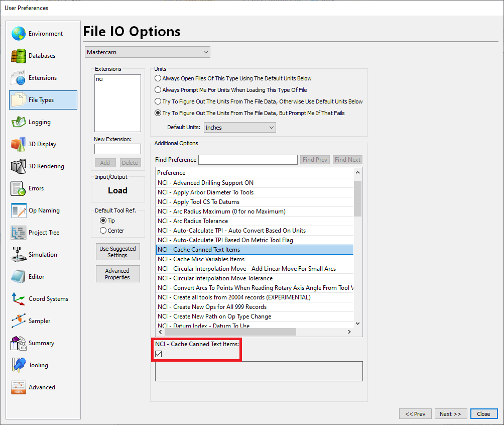504x425 pixels.
Task: Select the nci extension in list
Action: point(99,79)
